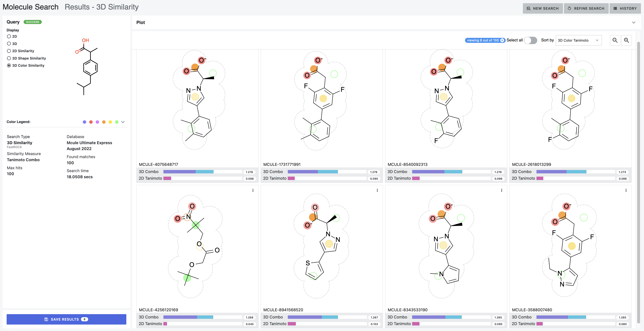Click the Molecule Search heading

tap(30, 7)
